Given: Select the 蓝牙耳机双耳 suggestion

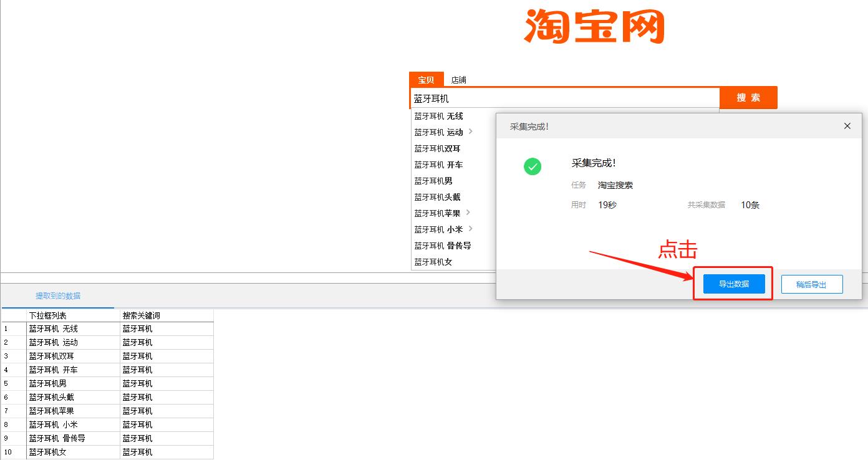Looking at the screenshot, I should pyautogui.click(x=436, y=148).
